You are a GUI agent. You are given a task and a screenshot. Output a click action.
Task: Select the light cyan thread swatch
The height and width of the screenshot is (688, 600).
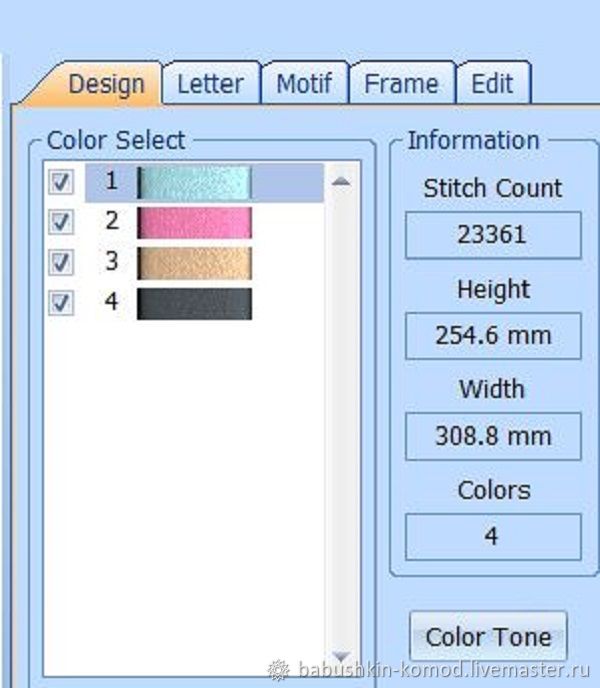pyautogui.click(x=194, y=183)
